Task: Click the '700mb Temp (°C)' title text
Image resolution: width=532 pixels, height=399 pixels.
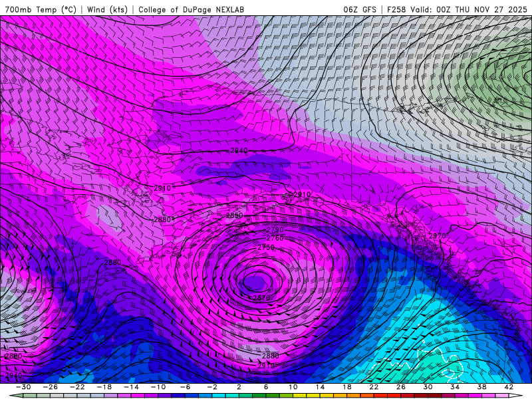Action: (41, 9)
